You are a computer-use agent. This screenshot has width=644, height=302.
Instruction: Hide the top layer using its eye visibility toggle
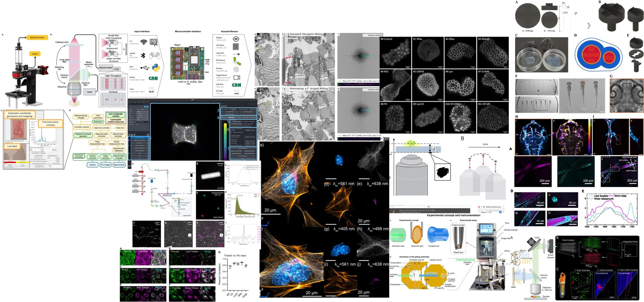click(131, 138)
